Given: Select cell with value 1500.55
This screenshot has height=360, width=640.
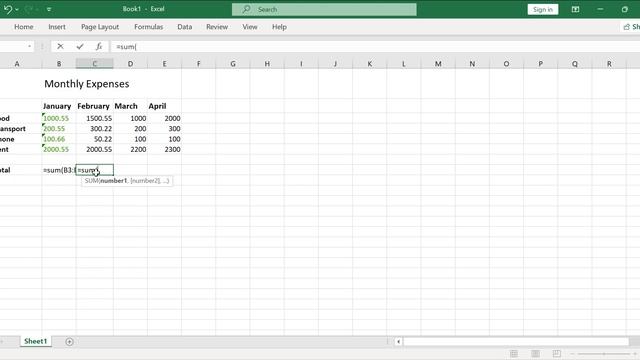Looking at the screenshot, I should click(95, 118).
